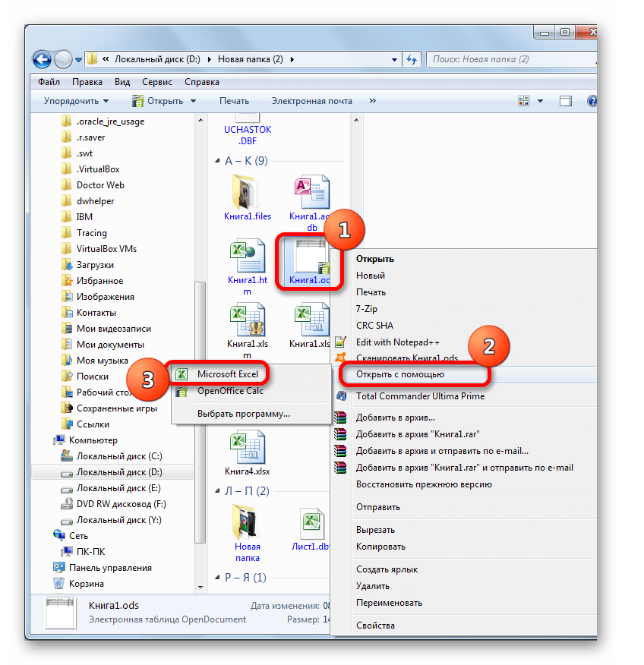The width and height of the screenshot is (644, 665).
Task: Open the view options dropdown arrow
Action: (541, 101)
